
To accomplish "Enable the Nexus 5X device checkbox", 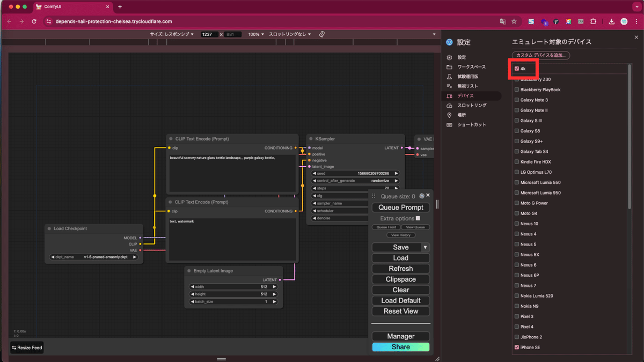I will pyautogui.click(x=517, y=255).
